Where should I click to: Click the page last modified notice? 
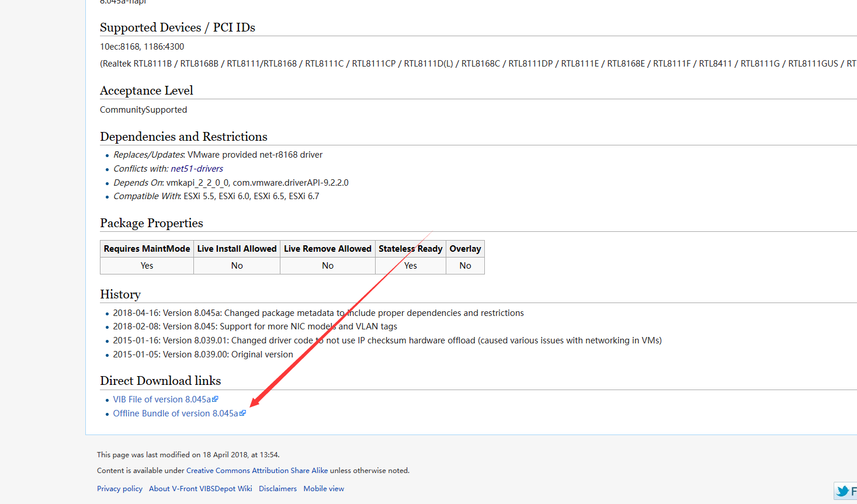[188, 455]
